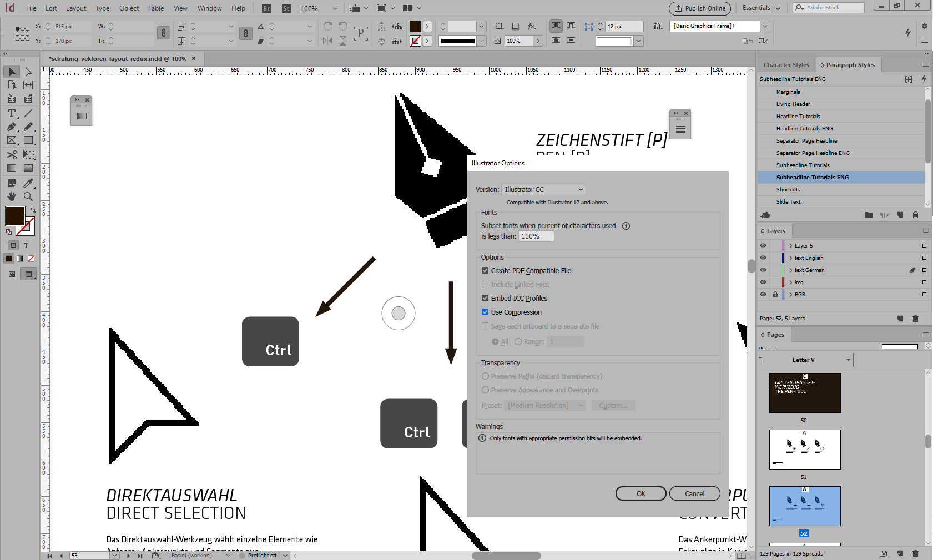Open Illustrator Version dropdown
Screen dimensions: 933x560
[x=543, y=190]
